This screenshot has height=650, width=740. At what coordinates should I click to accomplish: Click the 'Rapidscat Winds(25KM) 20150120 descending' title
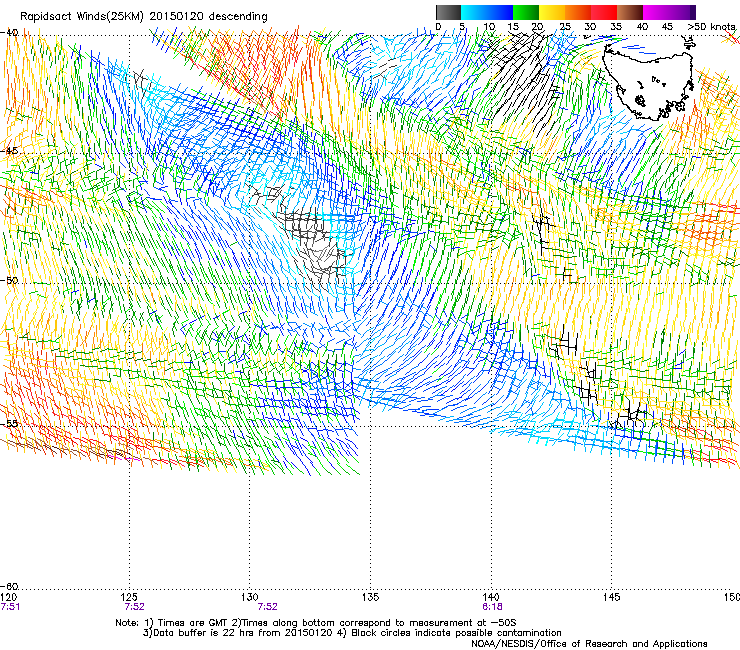coord(143,17)
